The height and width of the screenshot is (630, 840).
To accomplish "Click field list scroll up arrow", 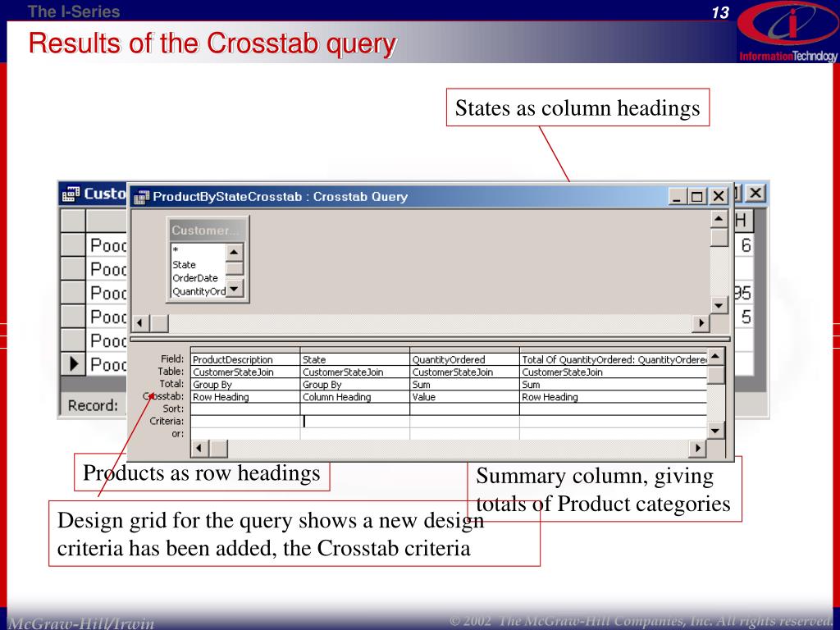I will [x=234, y=252].
